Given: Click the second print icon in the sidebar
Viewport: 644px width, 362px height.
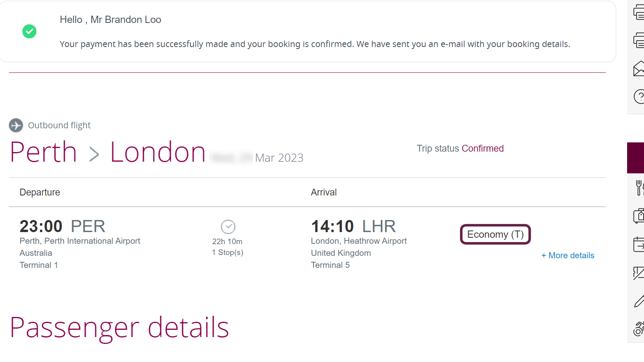Looking at the screenshot, I should (639, 40).
